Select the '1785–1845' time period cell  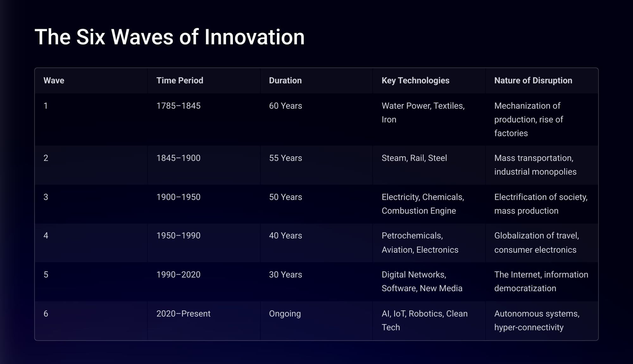point(204,119)
